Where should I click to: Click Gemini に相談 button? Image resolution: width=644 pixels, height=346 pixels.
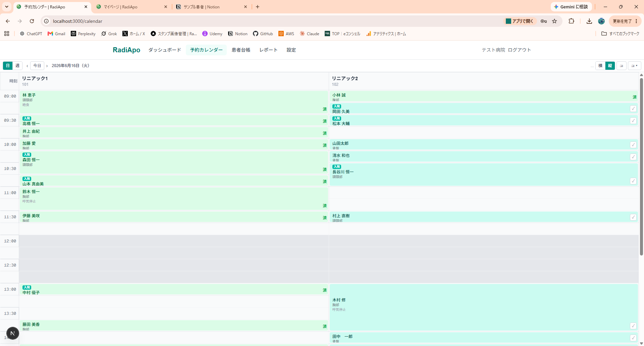click(x=571, y=7)
